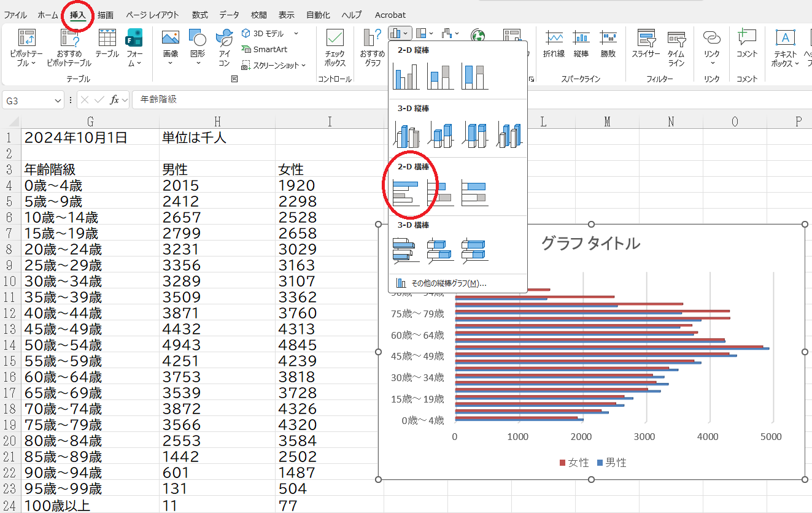Select 2-D stacked bar chart

click(441, 193)
